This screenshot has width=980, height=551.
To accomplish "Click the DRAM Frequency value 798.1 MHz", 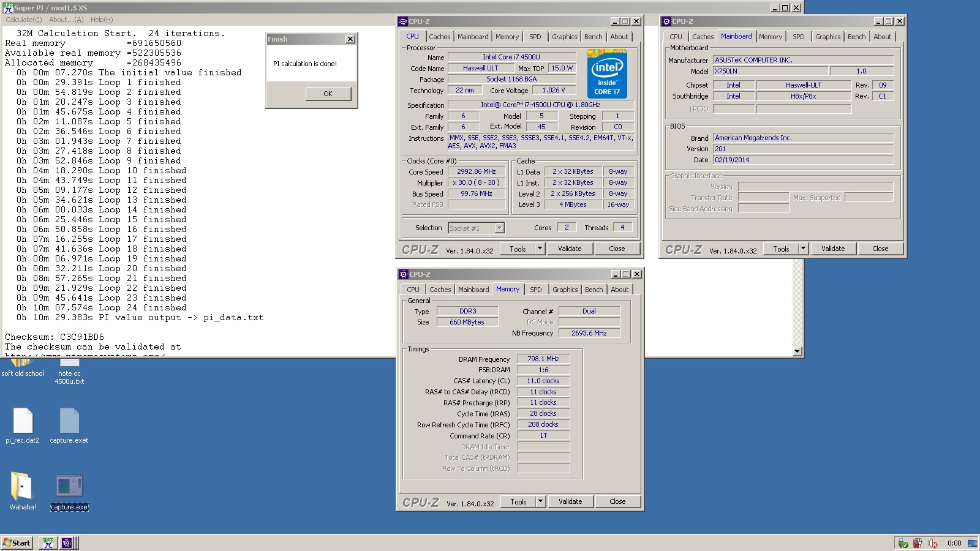I will tap(543, 359).
